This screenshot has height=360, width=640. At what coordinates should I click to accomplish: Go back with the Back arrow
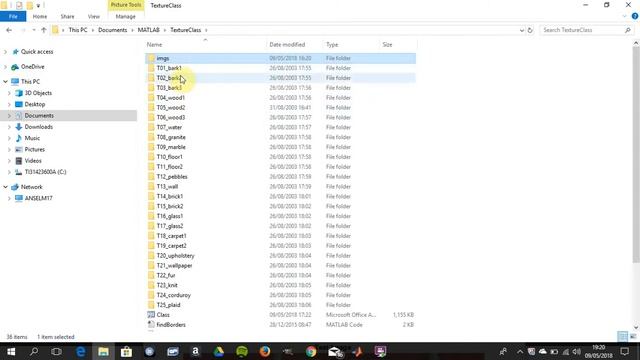[x=9, y=30]
